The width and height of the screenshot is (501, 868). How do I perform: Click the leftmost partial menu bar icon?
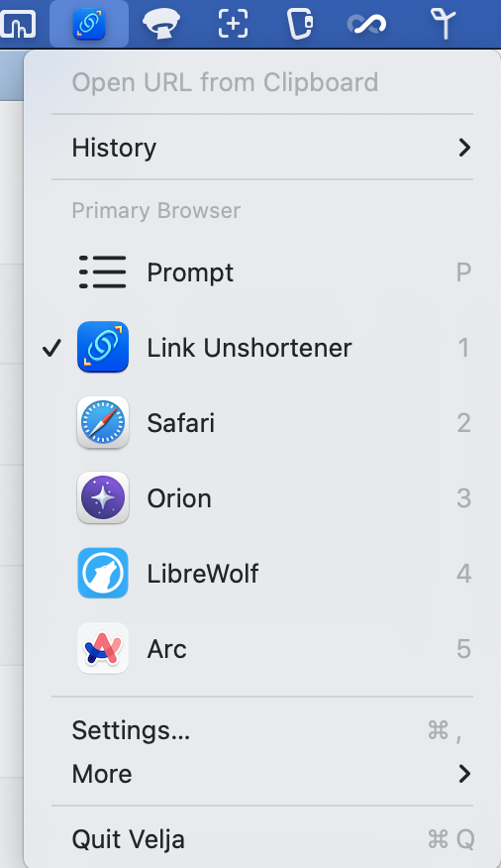coord(18,25)
